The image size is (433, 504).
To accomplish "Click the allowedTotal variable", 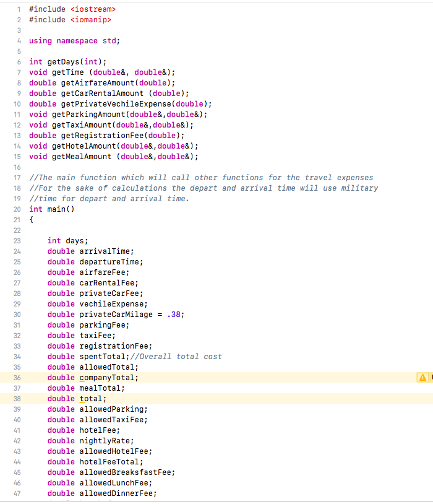I will point(106,367).
